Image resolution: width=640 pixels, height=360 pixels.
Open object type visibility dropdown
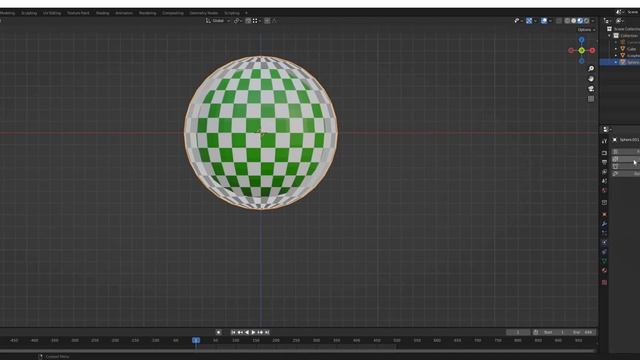518,21
